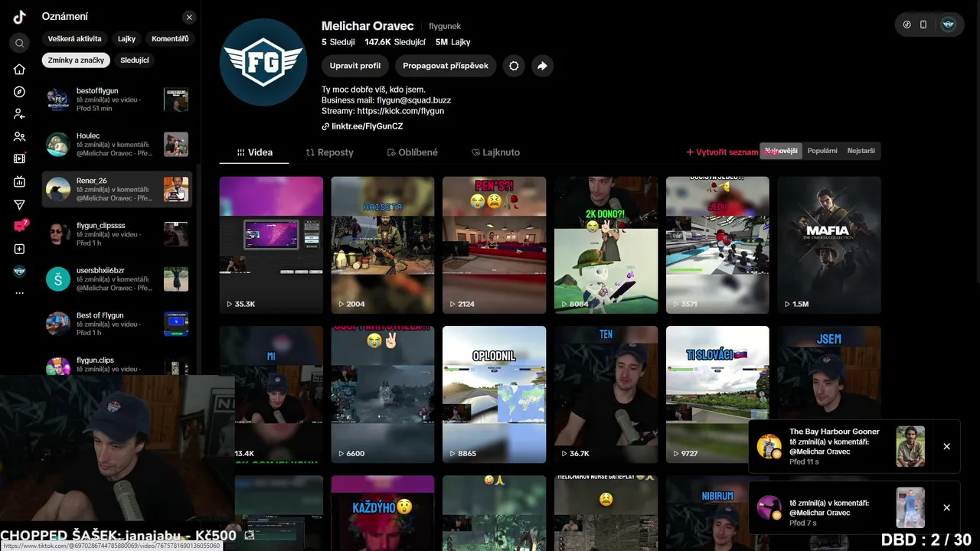Click the large FG profile picture

(263, 62)
